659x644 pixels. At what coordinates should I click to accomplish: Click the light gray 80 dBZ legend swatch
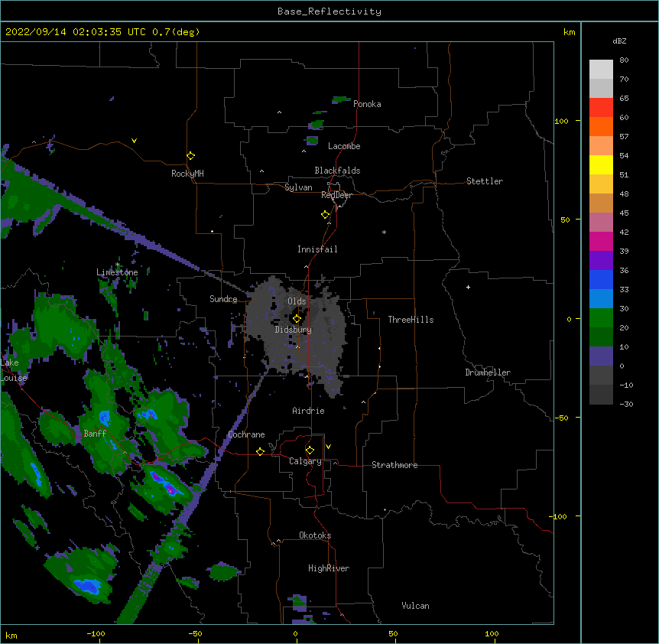(601, 70)
